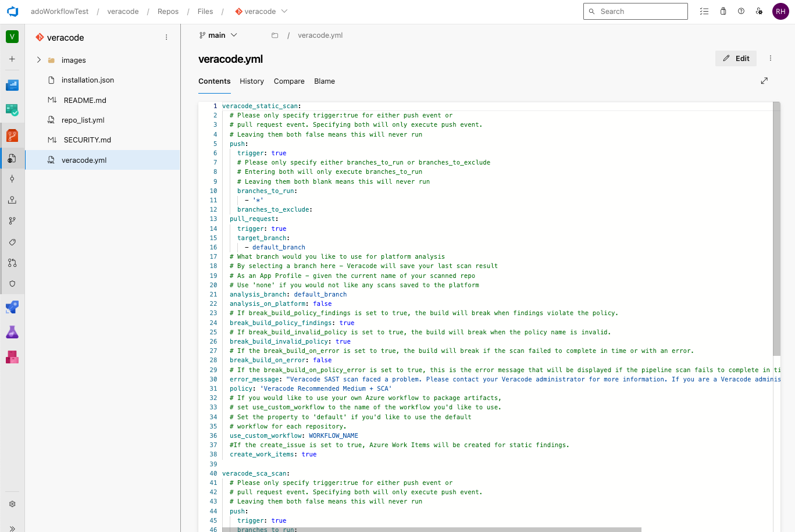Focus the Search input field
Screen dimensions: 795x532
click(x=636, y=11)
